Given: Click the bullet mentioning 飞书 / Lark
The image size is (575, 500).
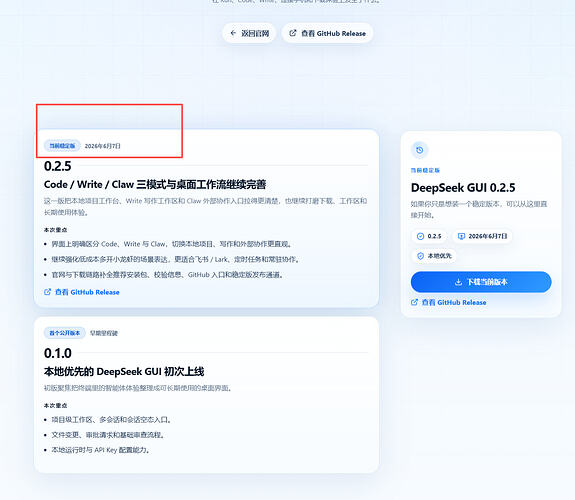Looking at the screenshot, I should tap(176, 259).
